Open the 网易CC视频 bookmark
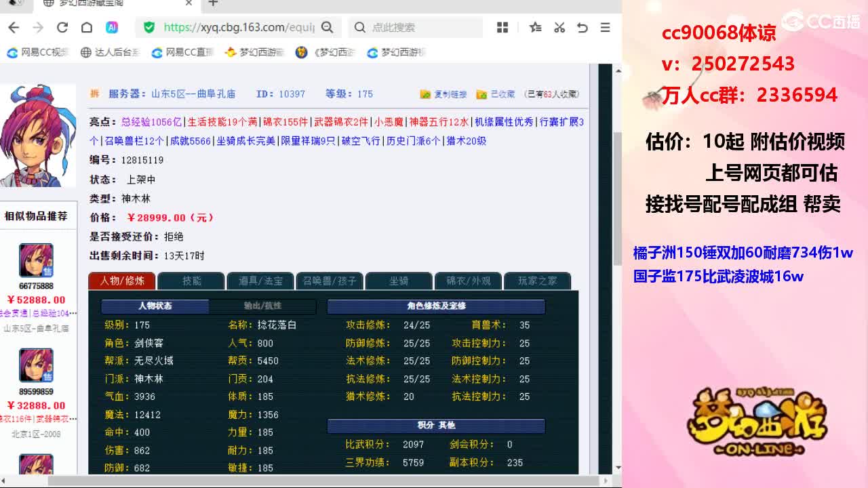Screen dimensions: 868x488 (x=39, y=52)
